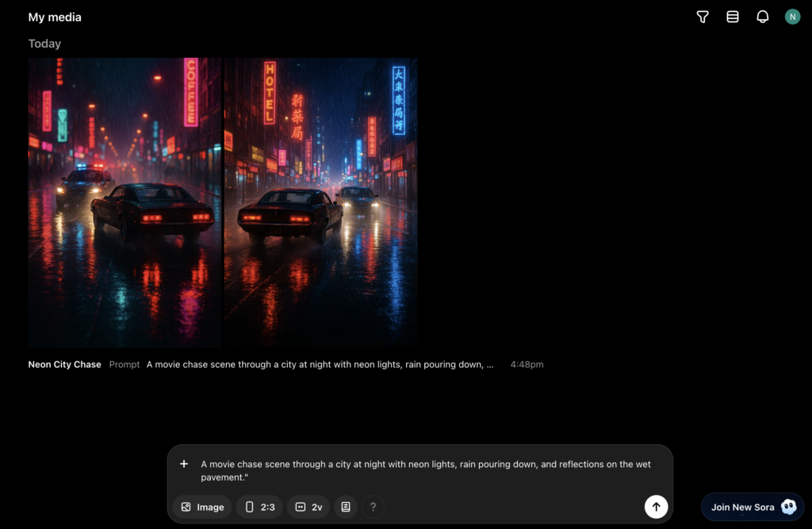
Task: Click the 4:48pm timestamp
Action: point(527,365)
